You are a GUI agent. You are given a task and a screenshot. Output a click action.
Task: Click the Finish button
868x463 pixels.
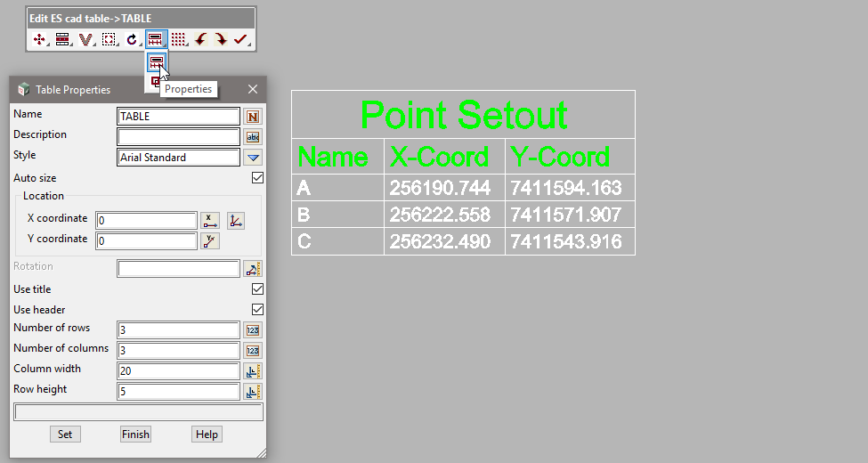135,435
